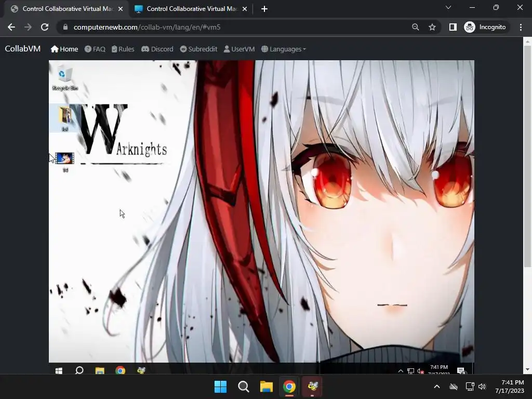The height and width of the screenshot is (399, 532).
Task: Open host network settings tray icon
Action: click(470, 387)
